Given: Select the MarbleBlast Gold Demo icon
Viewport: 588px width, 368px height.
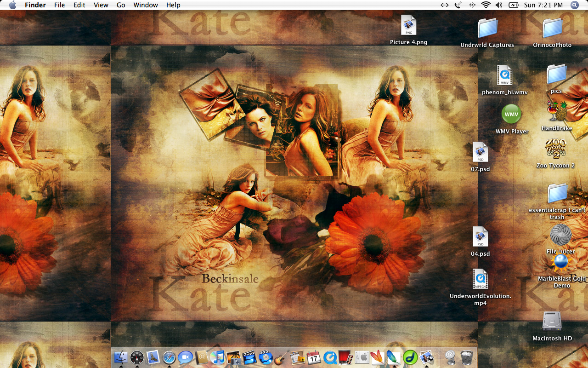Looking at the screenshot, I should (x=560, y=262).
